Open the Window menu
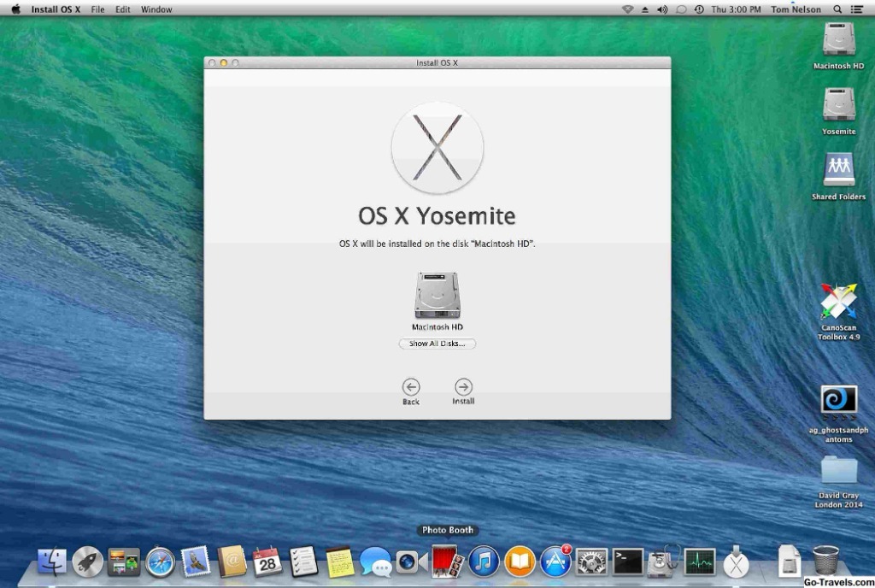Screen dimensions: 875x588 156,9
